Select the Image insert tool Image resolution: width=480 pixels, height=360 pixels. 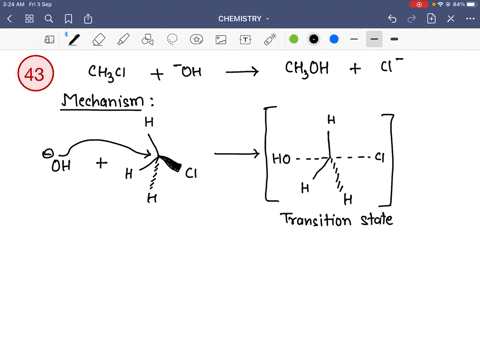pos(221,40)
